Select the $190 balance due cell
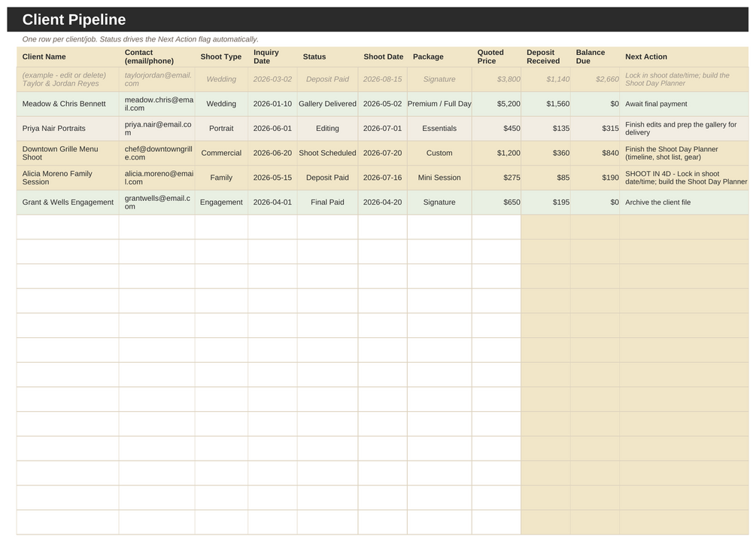Image resolution: width=756 pixels, height=542 pixels. pos(594,178)
